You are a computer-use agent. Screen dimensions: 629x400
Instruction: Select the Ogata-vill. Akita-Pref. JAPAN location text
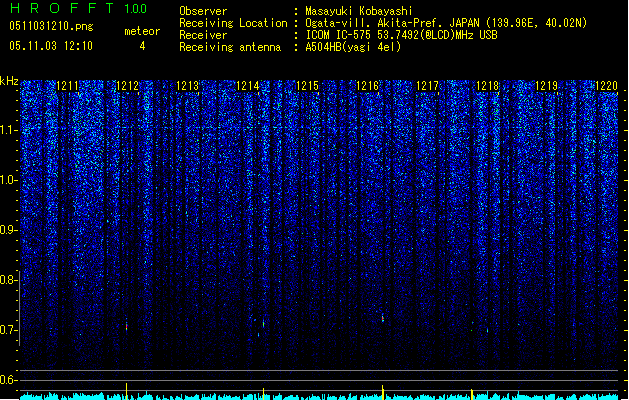coord(446,23)
